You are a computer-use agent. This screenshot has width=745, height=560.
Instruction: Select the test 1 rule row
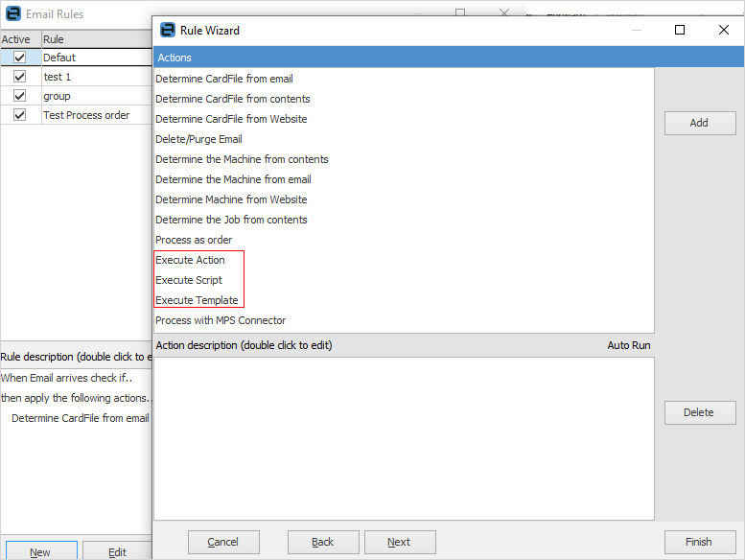pos(76,77)
